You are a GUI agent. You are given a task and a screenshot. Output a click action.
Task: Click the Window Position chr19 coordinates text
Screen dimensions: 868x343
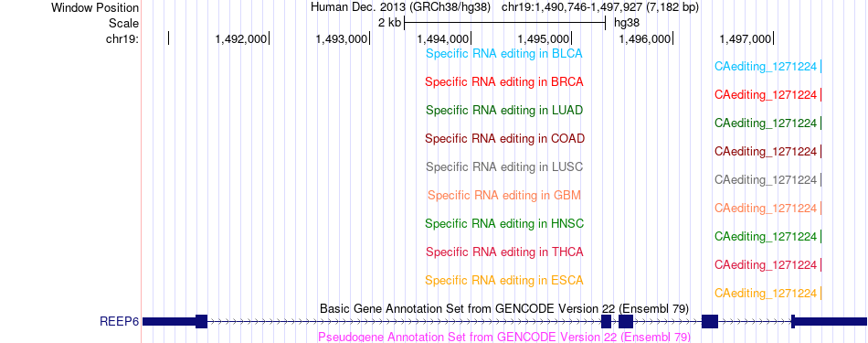(x=600, y=7)
